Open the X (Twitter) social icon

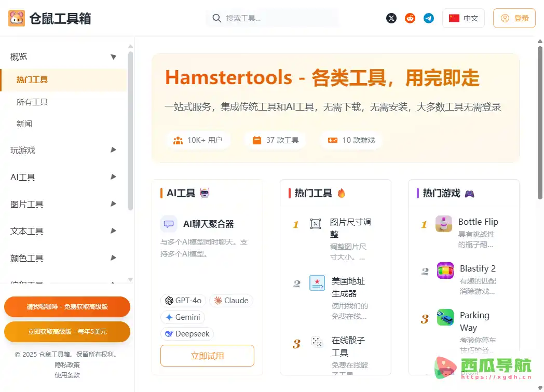pos(391,18)
